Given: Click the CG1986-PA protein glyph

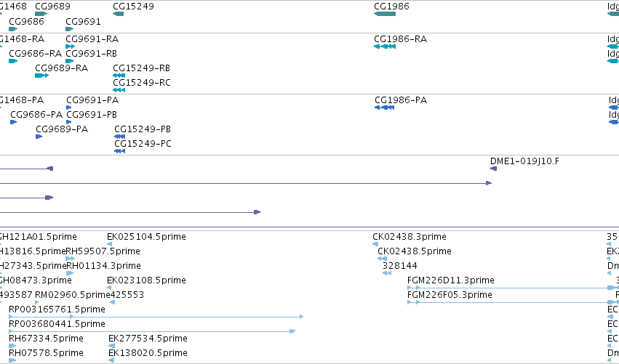Looking at the screenshot, I should 385,108.
